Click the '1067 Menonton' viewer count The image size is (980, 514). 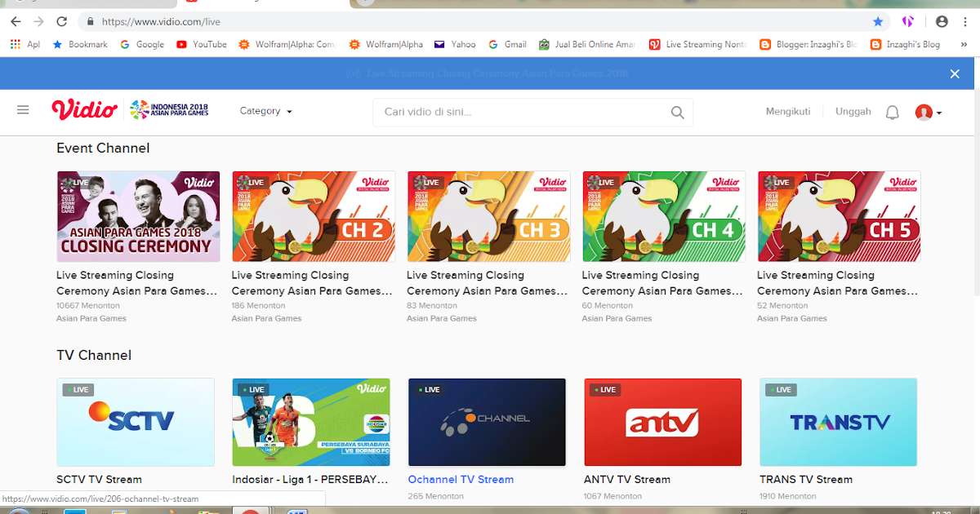[612, 496]
